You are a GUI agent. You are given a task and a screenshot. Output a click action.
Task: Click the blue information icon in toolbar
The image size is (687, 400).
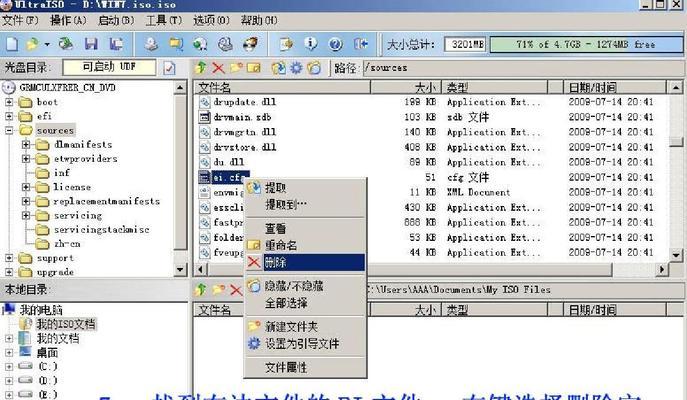311,44
